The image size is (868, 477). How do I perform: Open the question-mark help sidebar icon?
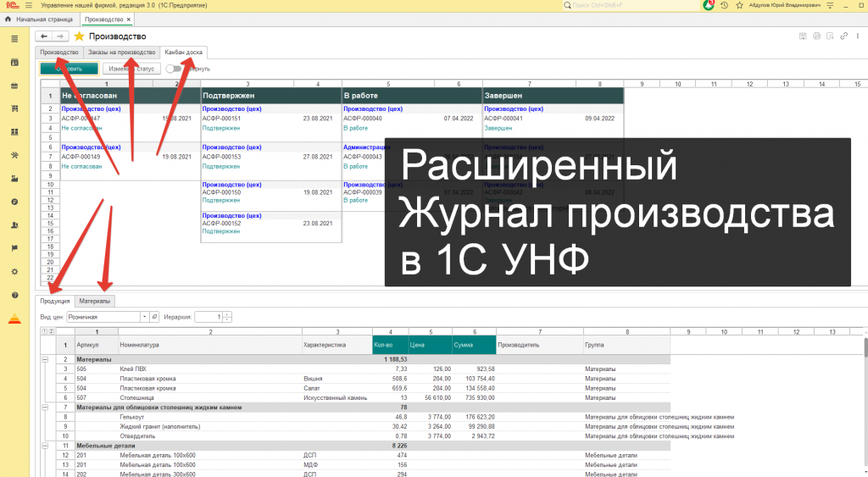coord(14,295)
